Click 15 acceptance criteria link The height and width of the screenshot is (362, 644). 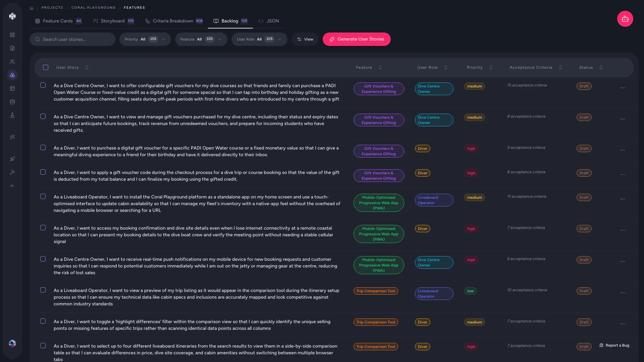click(x=527, y=85)
